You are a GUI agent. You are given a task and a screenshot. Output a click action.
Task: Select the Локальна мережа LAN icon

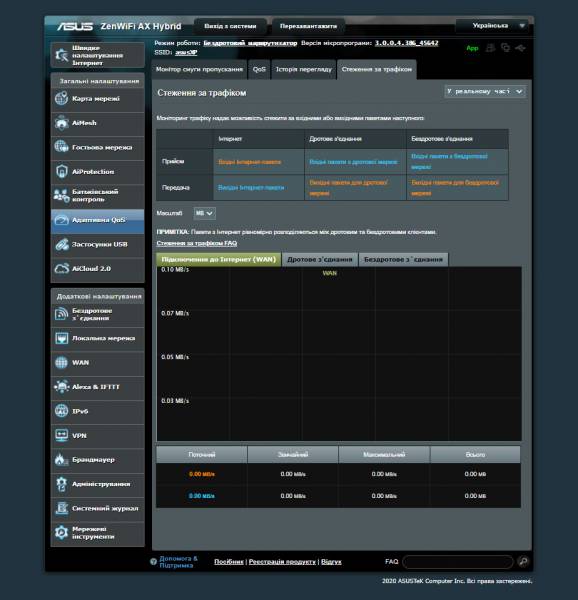coord(61,338)
